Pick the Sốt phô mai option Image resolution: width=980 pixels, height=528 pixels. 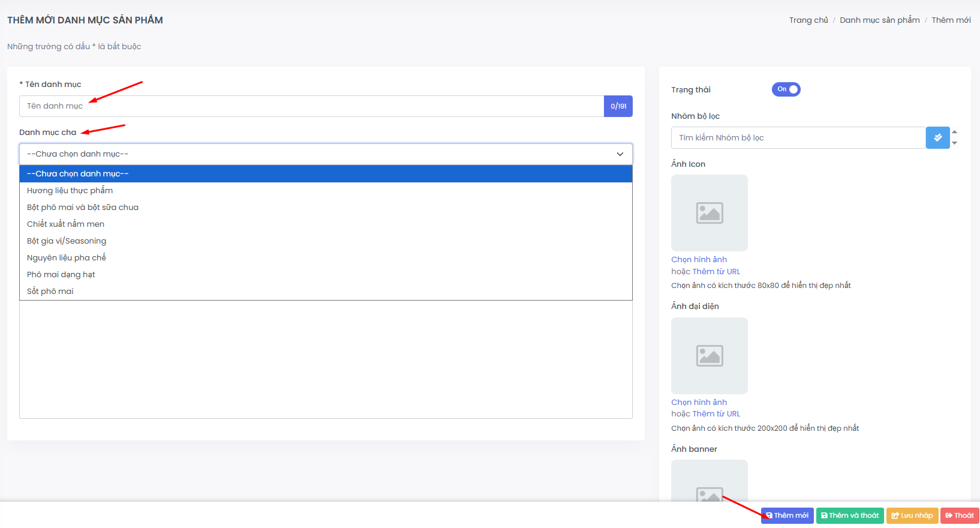coord(50,292)
